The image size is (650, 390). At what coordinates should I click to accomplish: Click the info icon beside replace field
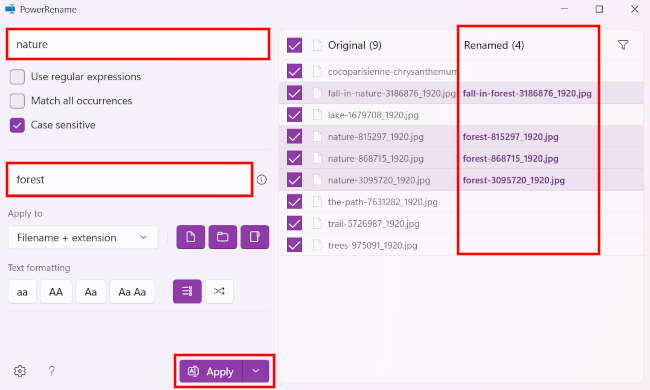262,179
